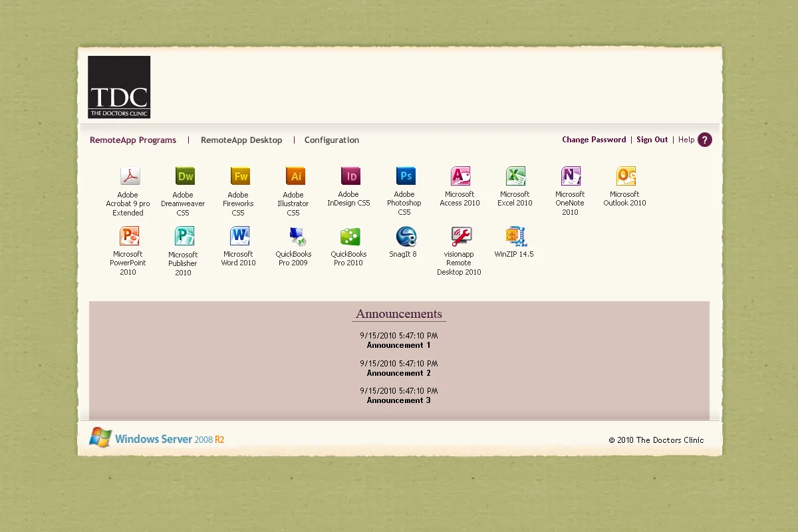798x532 pixels.
Task: Launch QuickBooks Pro 2010
Action: [x=350, y=235]
